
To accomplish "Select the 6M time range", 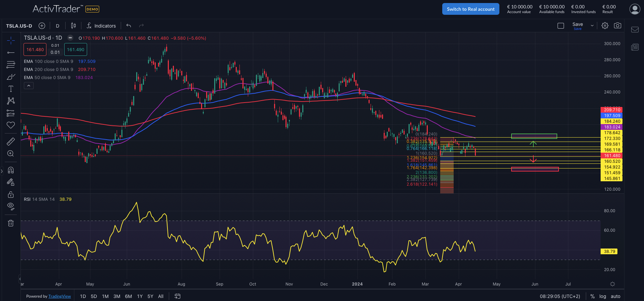I will (x=128, y=296).
